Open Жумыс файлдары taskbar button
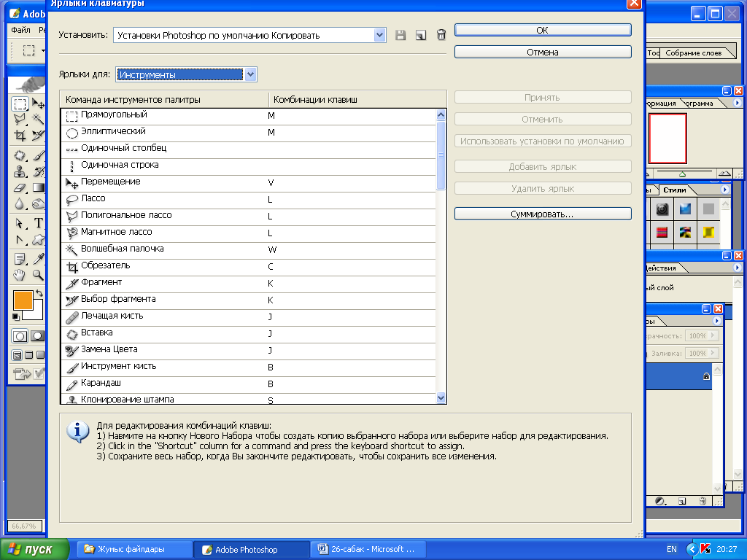This screenshot has height=560, width=747. click(135, 549)
